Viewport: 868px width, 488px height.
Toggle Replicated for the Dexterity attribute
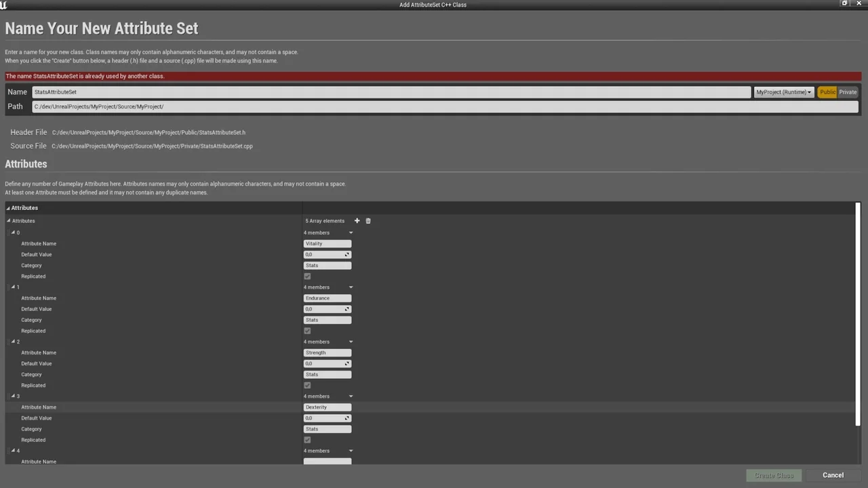point(307,439)
